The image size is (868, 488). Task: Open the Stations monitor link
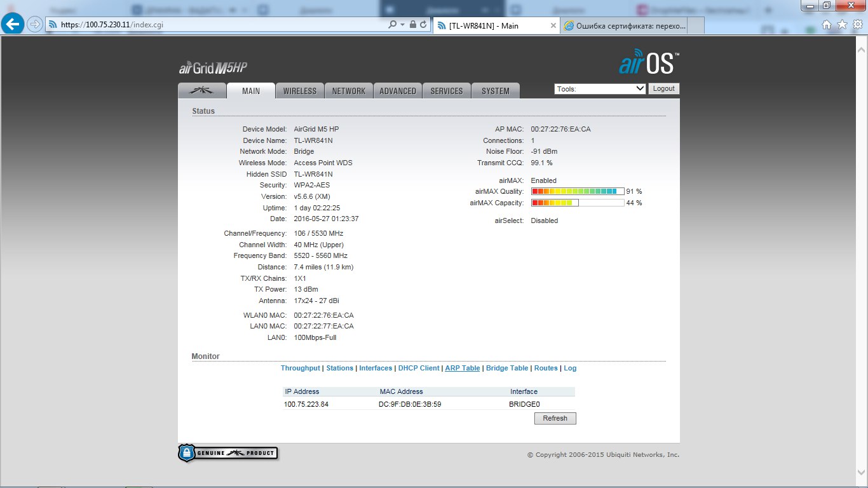(x=339, y=368)
